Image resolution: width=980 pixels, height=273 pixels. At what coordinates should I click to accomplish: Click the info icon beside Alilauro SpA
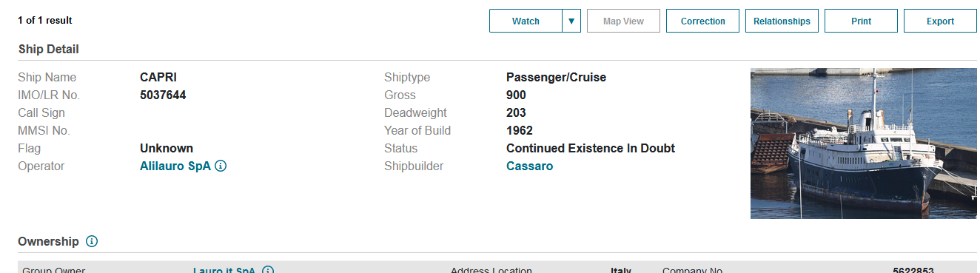[221, 166]
